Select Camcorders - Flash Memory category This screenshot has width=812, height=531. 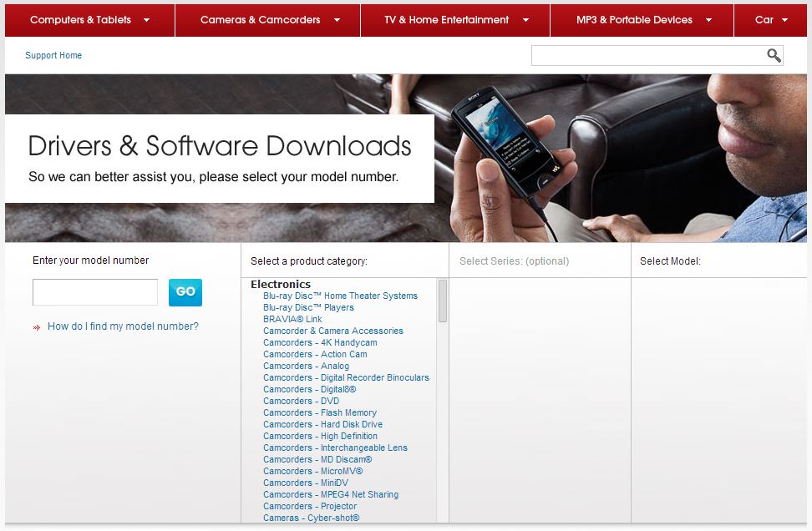[x=319, y=413]
